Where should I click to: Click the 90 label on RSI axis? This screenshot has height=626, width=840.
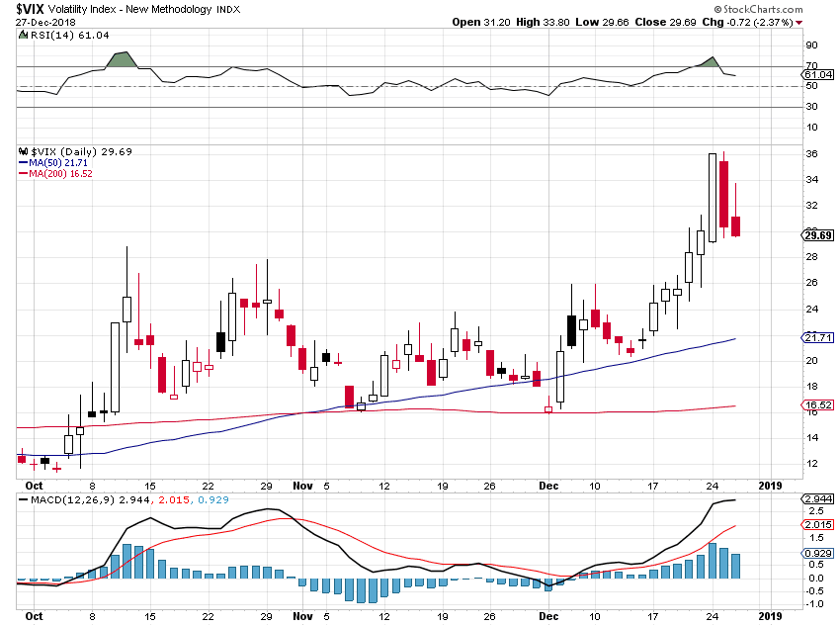point(811,45)
